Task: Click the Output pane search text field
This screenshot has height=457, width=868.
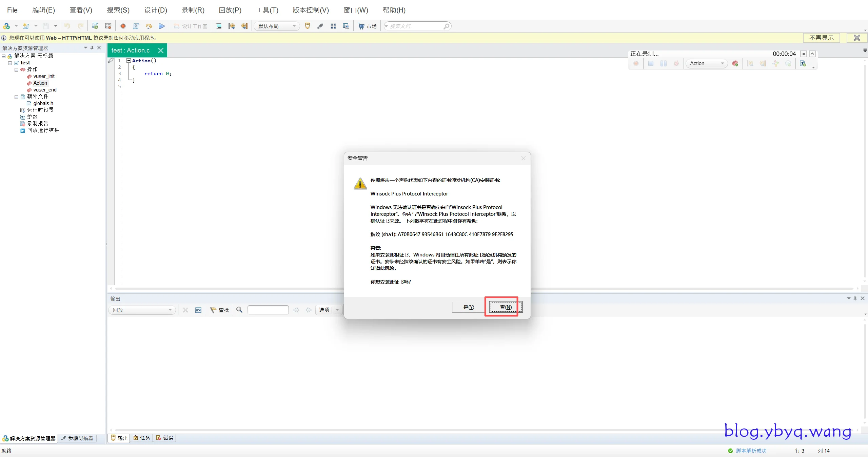Action: pos(268,310)
